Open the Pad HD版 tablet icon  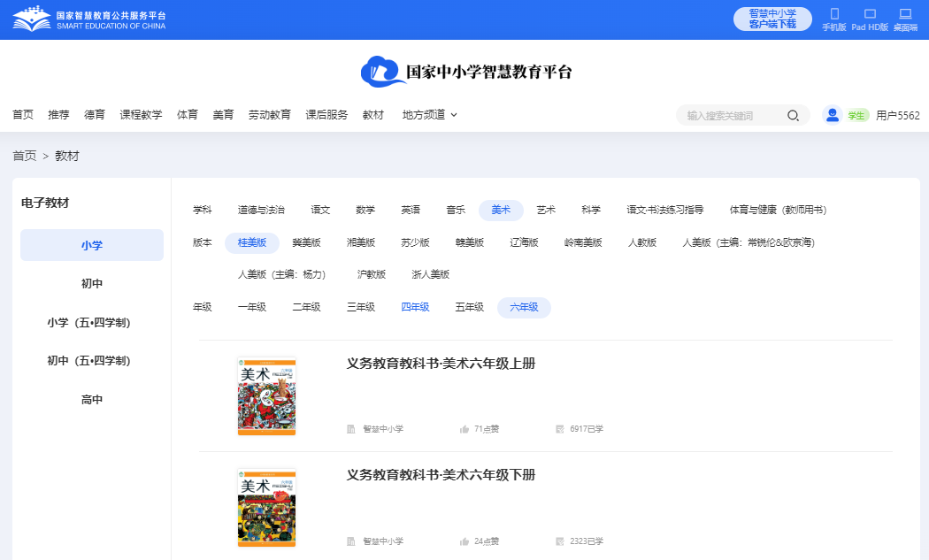click(870, 13)
